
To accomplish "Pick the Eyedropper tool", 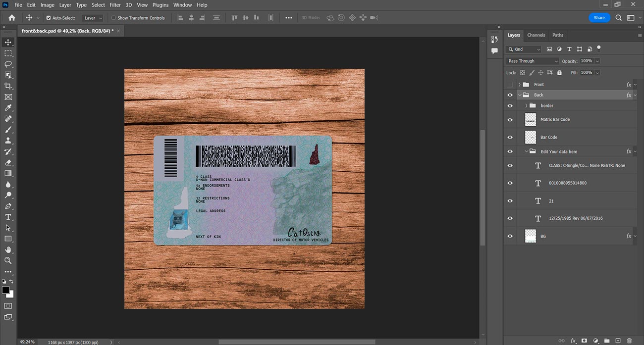I will click(8, 108).
